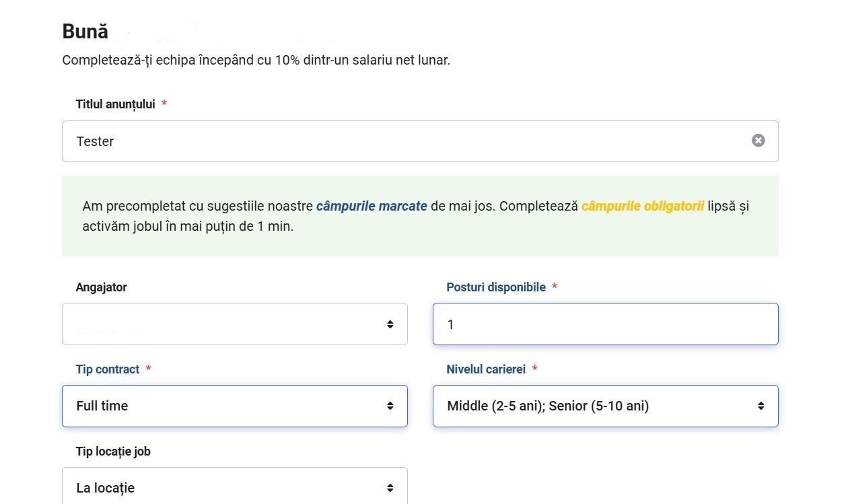
Task: Click the Angajator label
Action: click(x=101, y=287)
